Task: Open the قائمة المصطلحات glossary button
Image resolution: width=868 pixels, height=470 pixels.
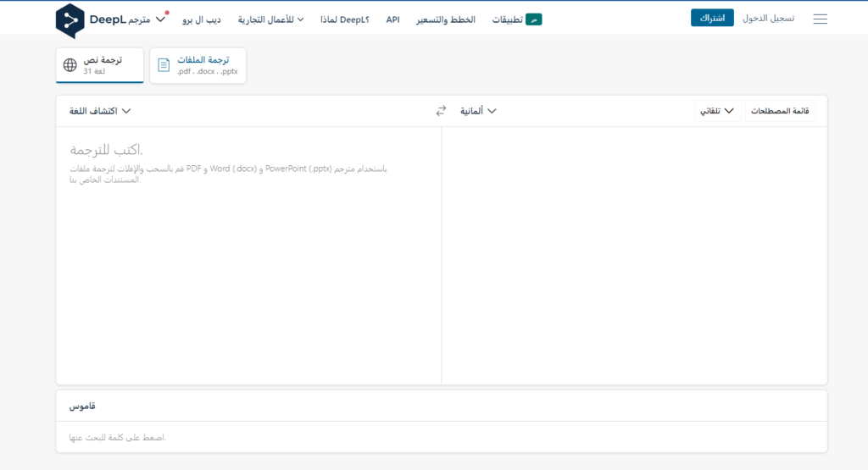Action: pos(780,111)
